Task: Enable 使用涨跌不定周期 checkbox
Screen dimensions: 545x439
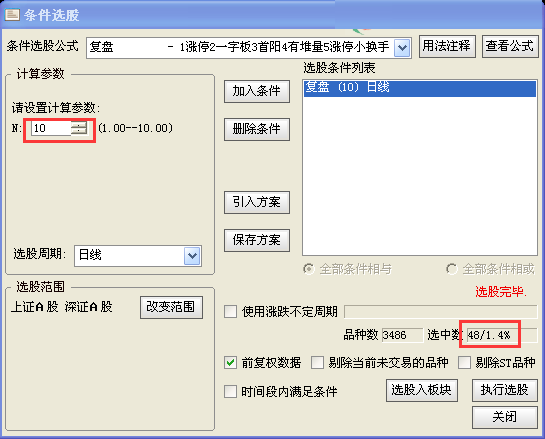Action: 230,312
